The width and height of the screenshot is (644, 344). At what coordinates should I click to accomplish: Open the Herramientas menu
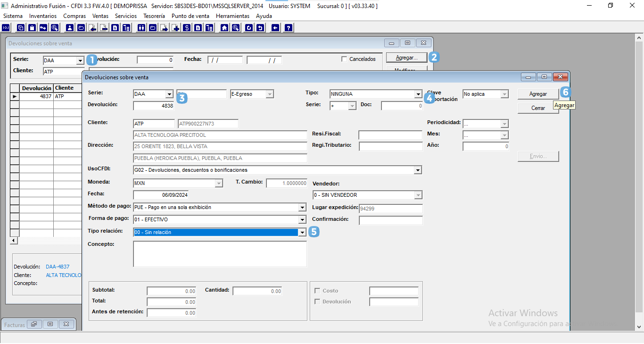[232, 16]
